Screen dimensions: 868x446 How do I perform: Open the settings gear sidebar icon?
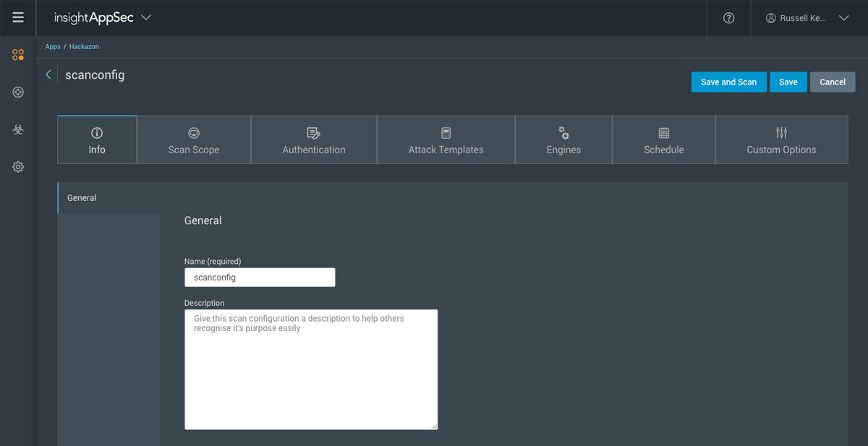(18, 167)
